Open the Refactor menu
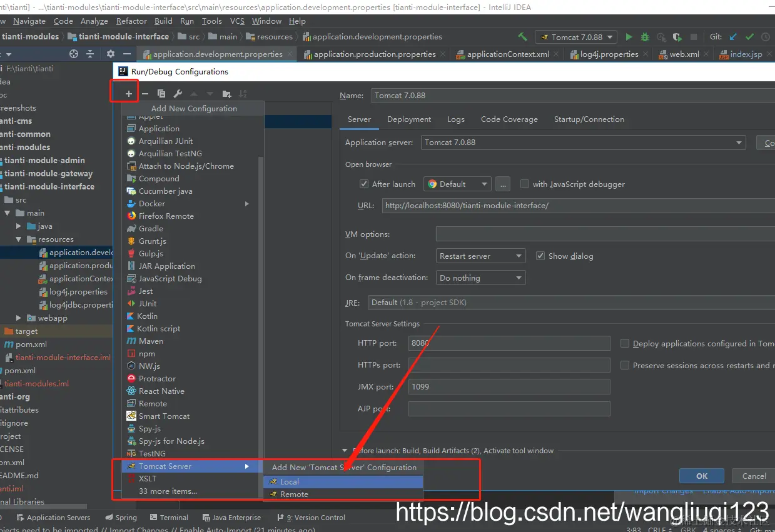This screenshot has height=532, width=775. [x=131, y=21]
